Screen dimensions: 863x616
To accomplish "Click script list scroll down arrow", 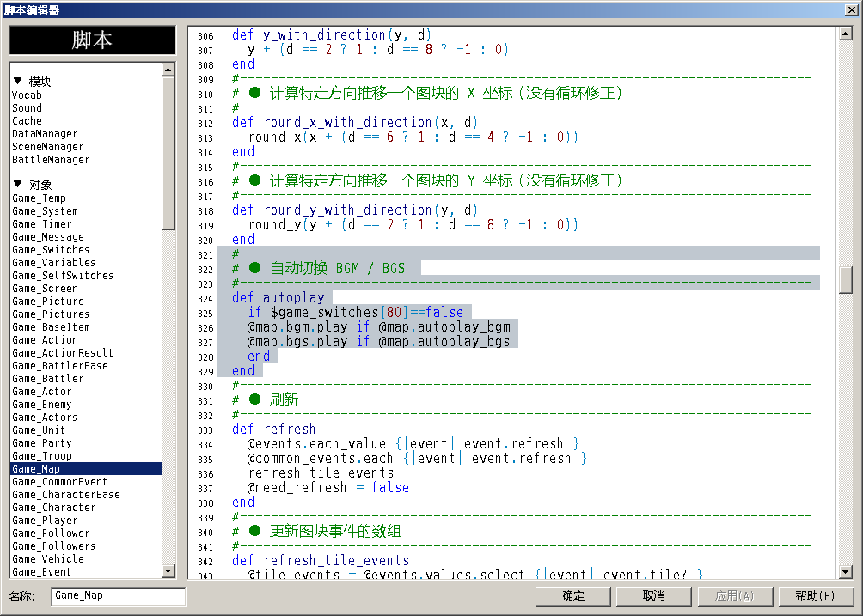I will coord(168,571).
